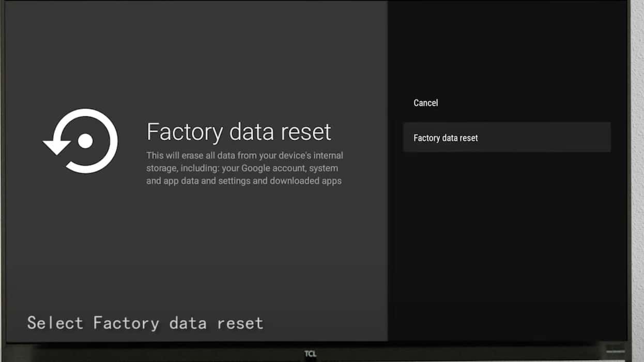This screenshot has width=644, height=362.
Task: Click the circular reset arrow icon
Action: 81,141
